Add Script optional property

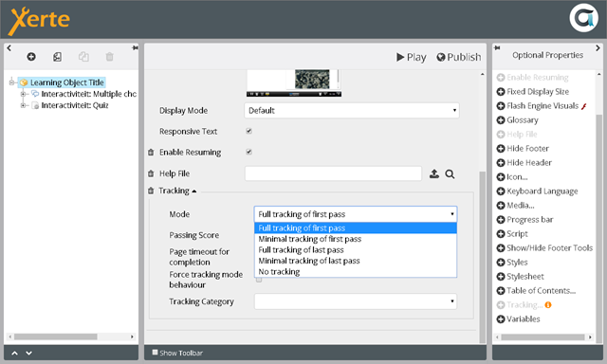[512, 234]
